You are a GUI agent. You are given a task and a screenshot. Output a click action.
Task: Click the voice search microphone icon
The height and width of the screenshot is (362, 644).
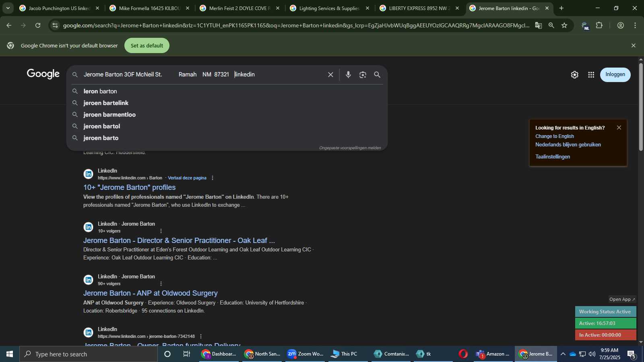(x=348, y=74)
